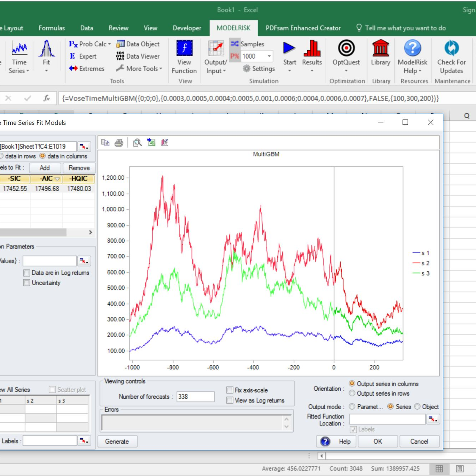
Task: Switch to the Developer tab
Action: [x=187, y=28]
